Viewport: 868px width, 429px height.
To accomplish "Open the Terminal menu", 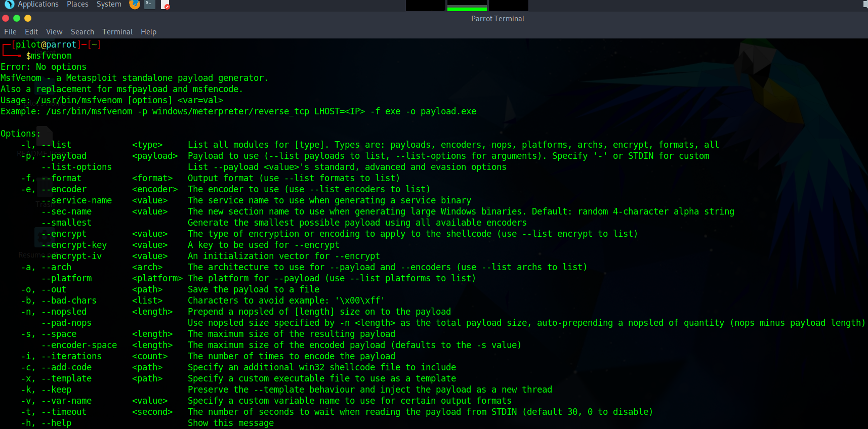I will [117, 32].
